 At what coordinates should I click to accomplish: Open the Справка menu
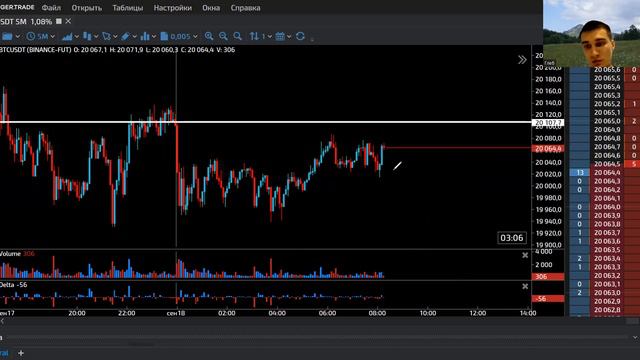(245, 8)
